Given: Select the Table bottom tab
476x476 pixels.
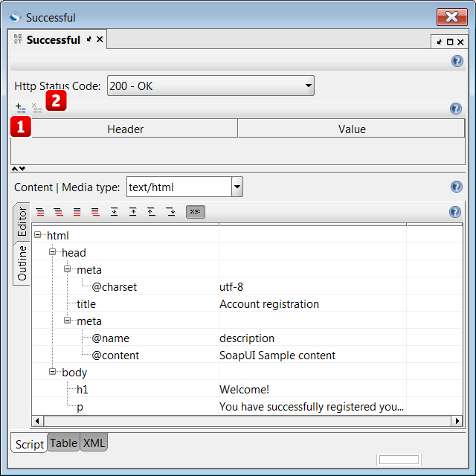Looking at the screenshot, I should coord(63,443).
